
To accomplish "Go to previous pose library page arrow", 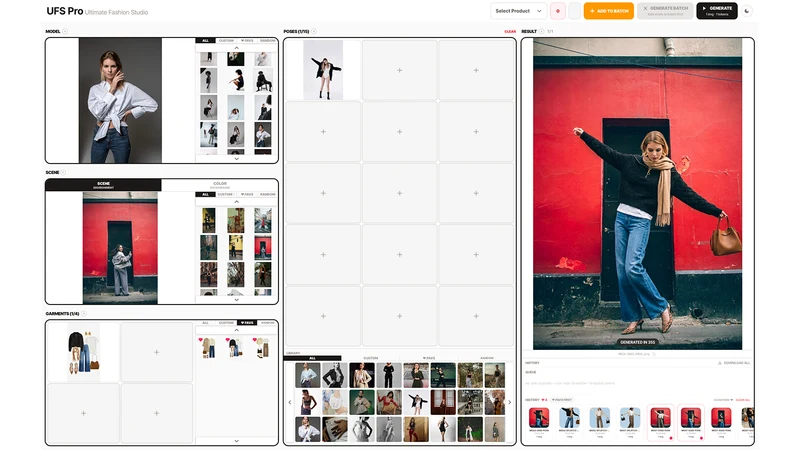I will click(290, 403).
